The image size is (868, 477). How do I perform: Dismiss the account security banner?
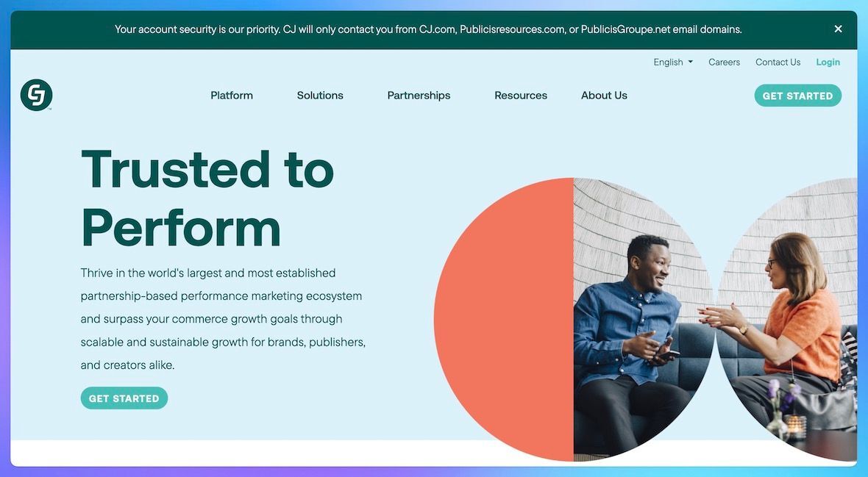838,29
